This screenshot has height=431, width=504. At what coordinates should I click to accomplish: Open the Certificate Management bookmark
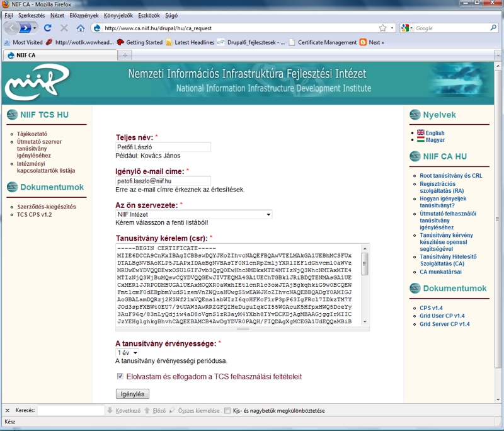(323, 42)
